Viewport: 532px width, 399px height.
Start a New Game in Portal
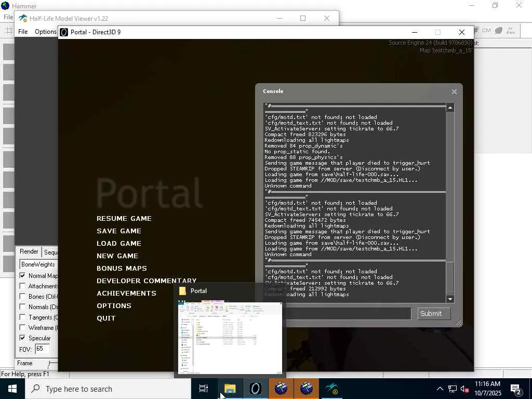coord(117,256)
